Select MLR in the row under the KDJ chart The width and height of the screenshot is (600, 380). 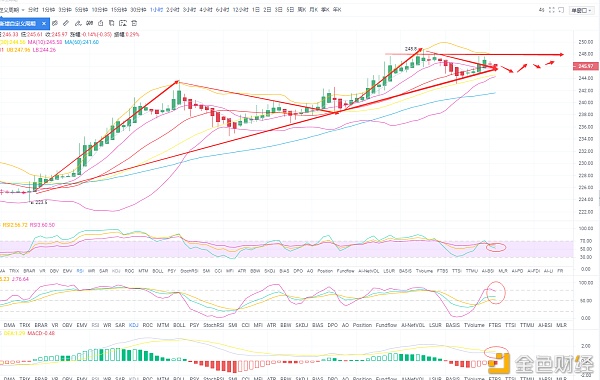[x=561, y=325]
